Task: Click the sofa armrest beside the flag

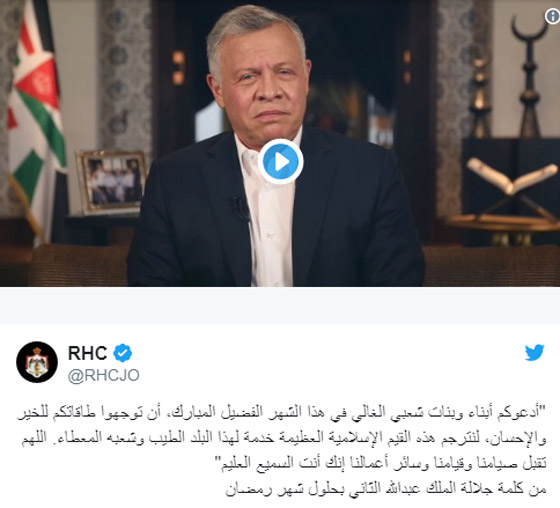Action: click(79, 265)
